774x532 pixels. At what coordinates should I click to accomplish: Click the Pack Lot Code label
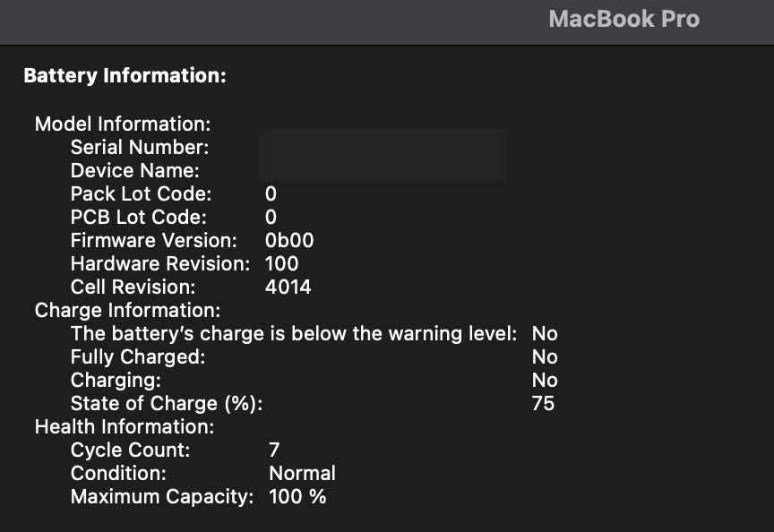point(141,193)
